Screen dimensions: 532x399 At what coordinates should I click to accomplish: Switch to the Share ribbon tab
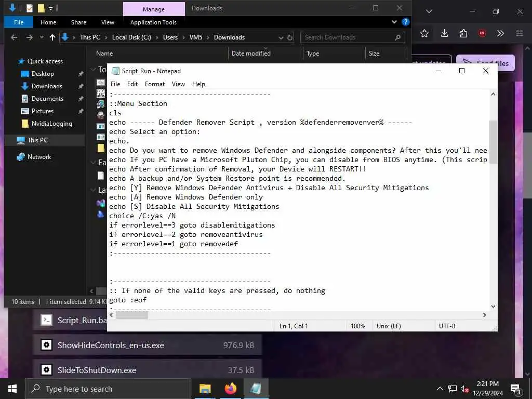coord(78,22)
